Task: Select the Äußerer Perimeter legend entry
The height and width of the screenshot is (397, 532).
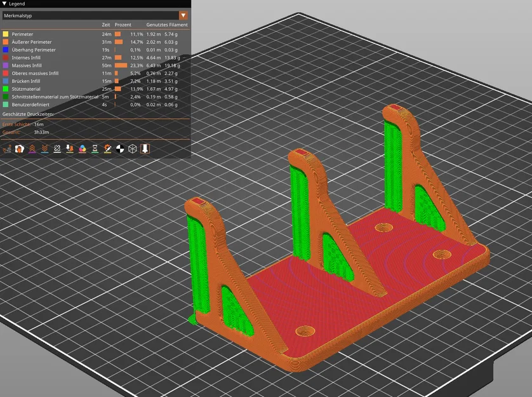Action: click(32, 41)
